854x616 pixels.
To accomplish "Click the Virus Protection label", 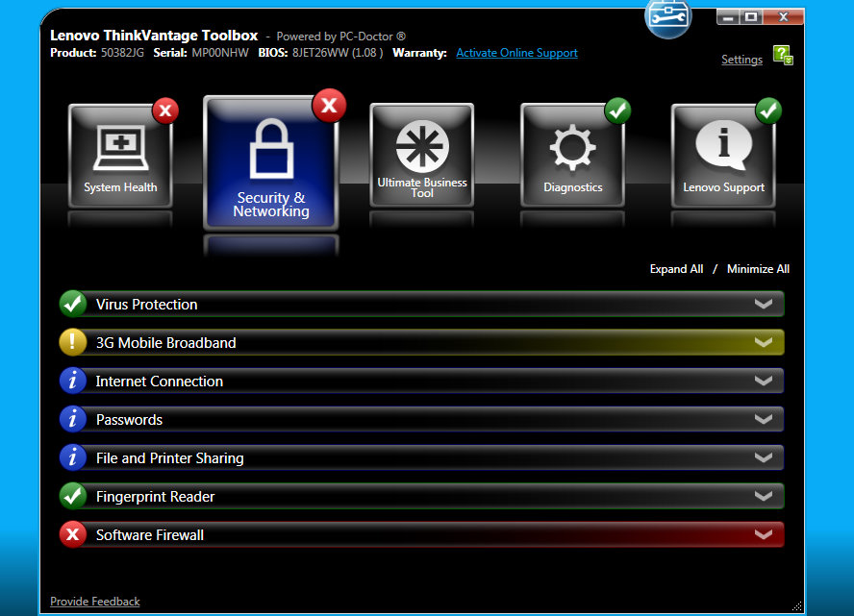I will click(x=146, y=305).
